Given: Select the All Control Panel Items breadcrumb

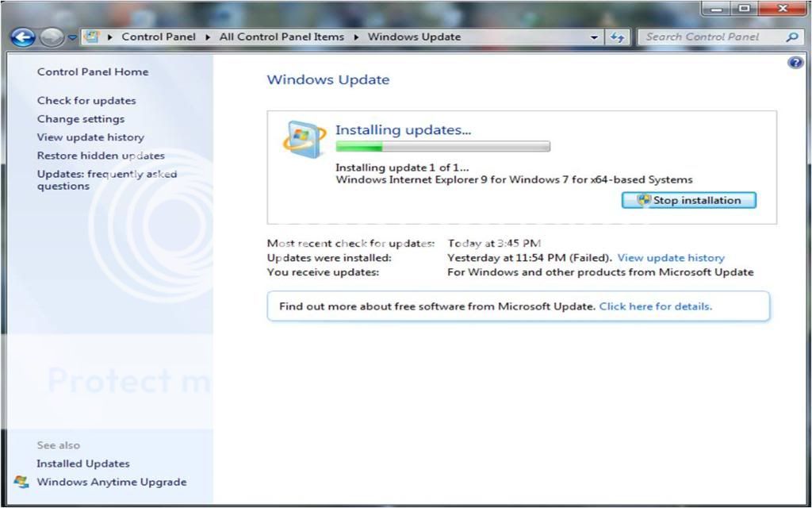Looking at the screenshot, I should pos(282,37).
